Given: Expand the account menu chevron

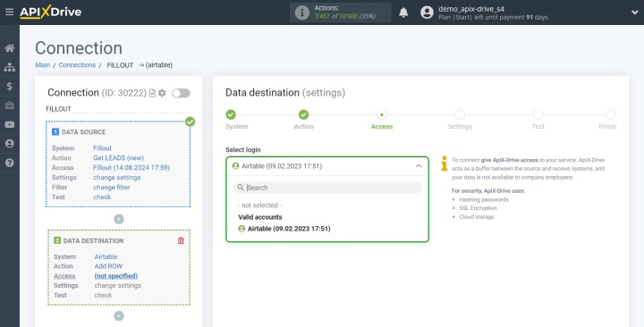Looking at the screenshot, I should click(634, 13).
